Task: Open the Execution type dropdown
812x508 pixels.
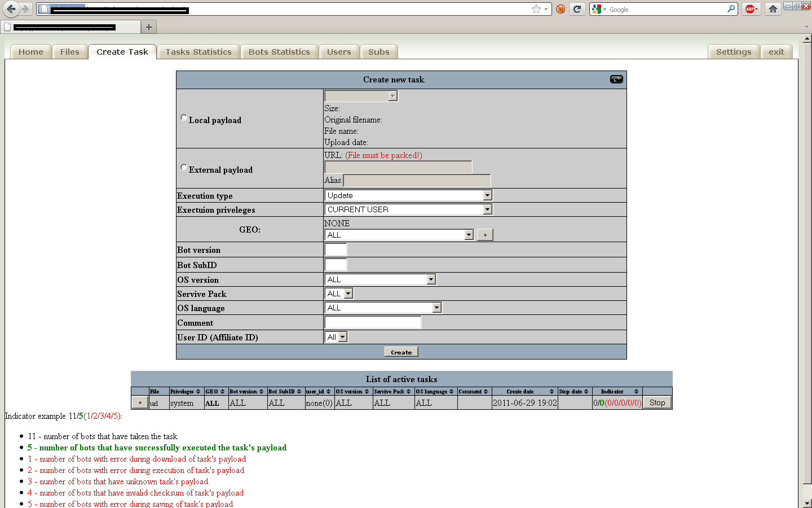Action: coord(409,195)
